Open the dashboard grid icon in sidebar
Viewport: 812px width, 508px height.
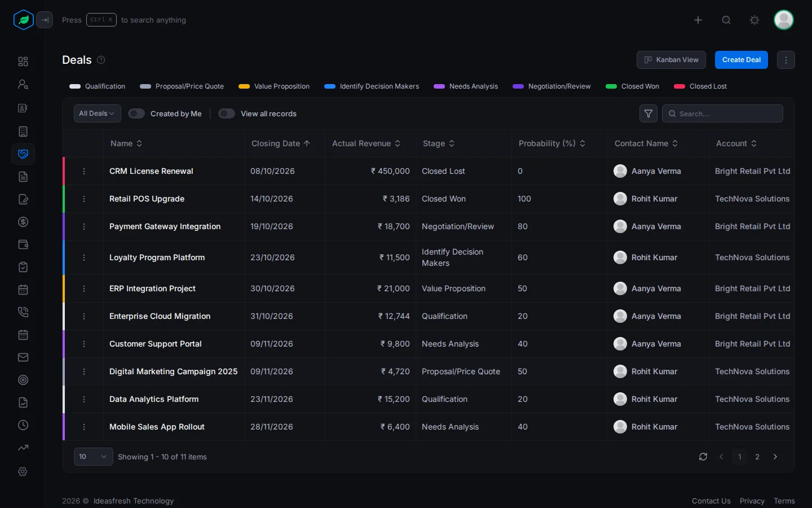click(x=23, y=62)
